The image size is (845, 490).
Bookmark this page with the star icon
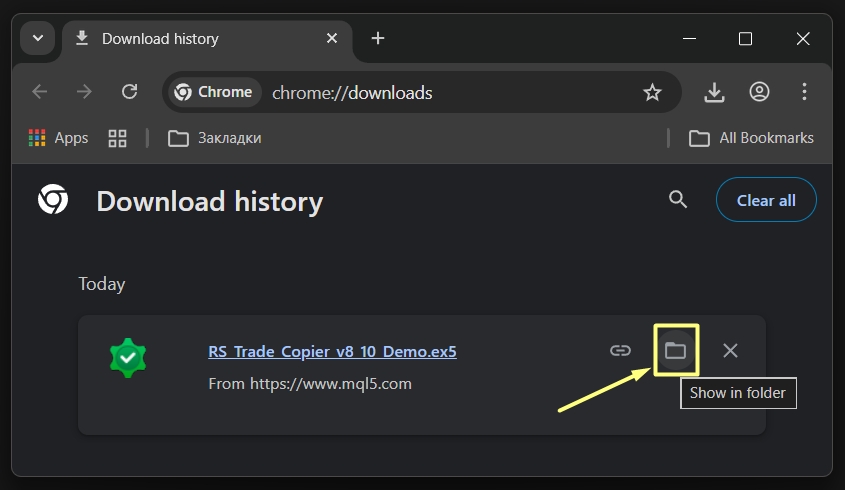[652, 92]
